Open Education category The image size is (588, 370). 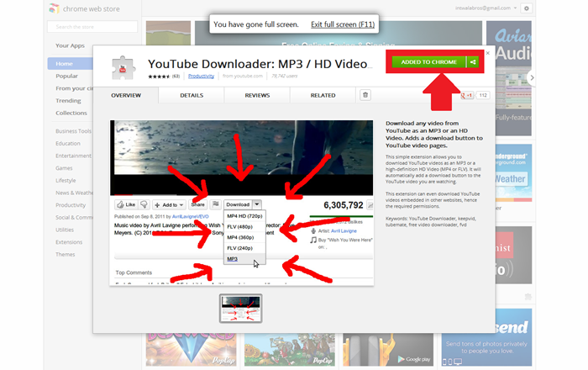(68, 143)
